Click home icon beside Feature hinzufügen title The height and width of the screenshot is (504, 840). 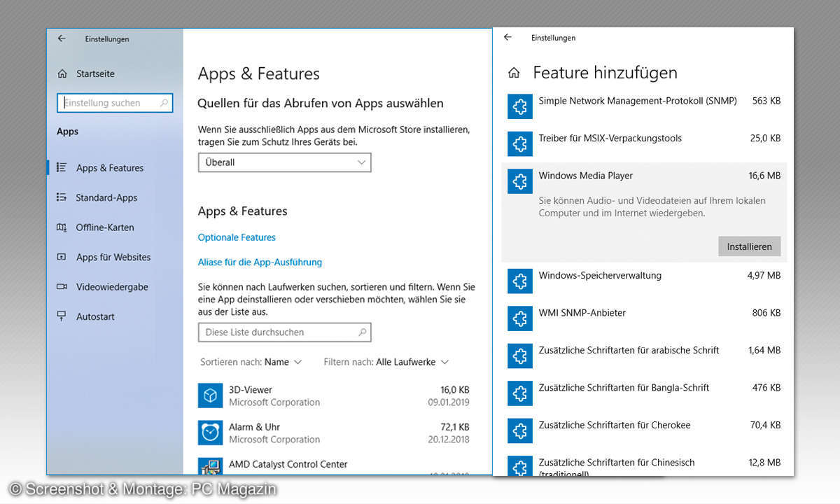(514, 73)
